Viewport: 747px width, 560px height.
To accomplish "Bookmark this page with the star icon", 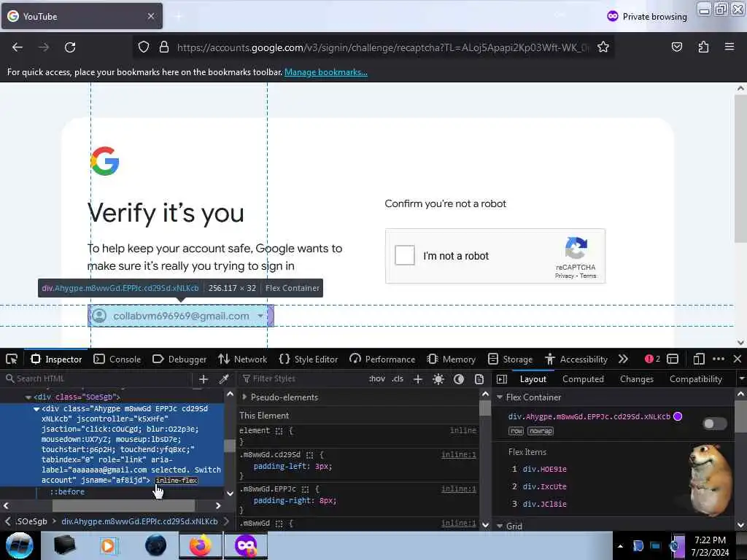I will click(x=603, y=47).
